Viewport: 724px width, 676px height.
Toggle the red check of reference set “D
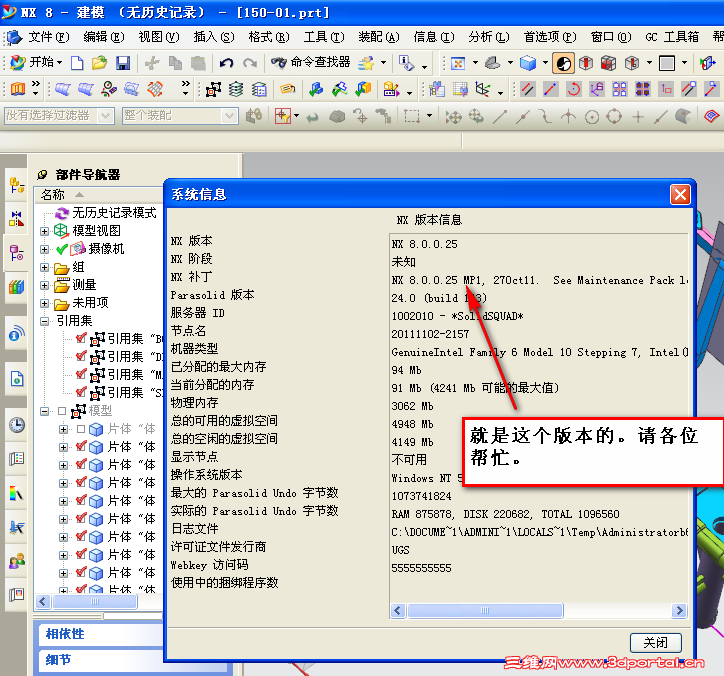81,356
